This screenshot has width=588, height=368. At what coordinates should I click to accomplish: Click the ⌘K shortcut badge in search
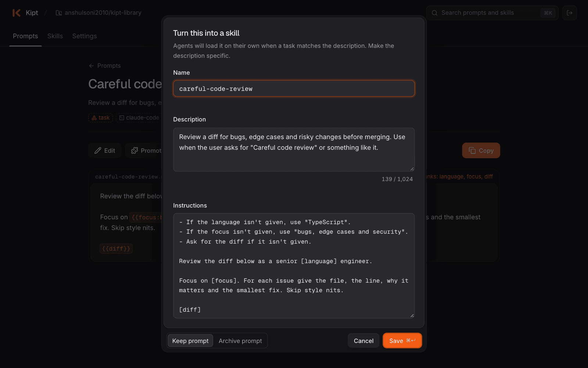[548, 13]
